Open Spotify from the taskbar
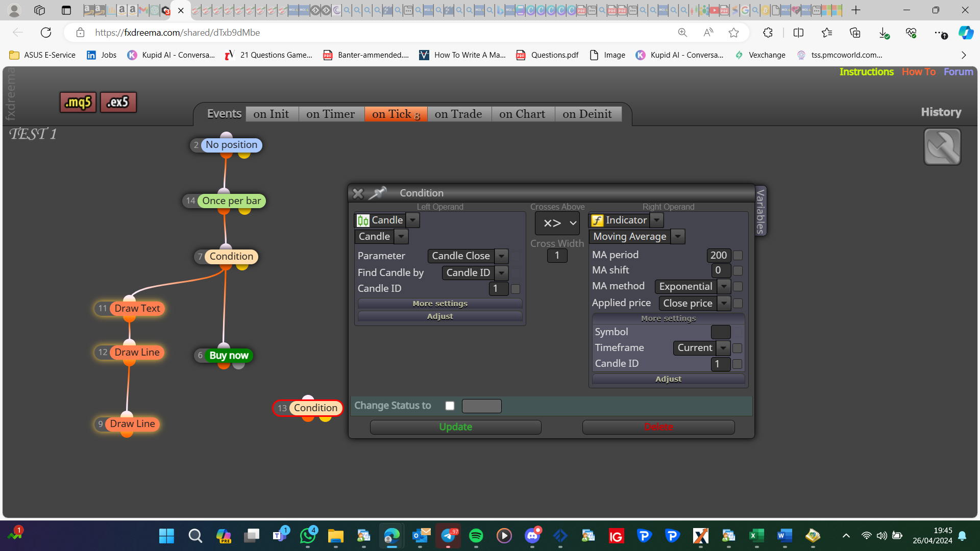 click(476, 536)
